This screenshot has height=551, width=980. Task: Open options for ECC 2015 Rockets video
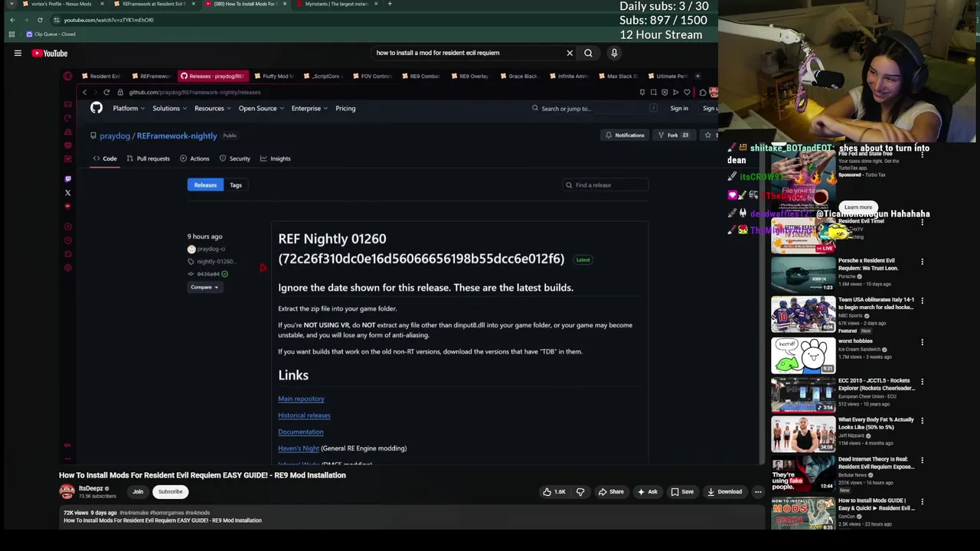[x=922, y=381]
